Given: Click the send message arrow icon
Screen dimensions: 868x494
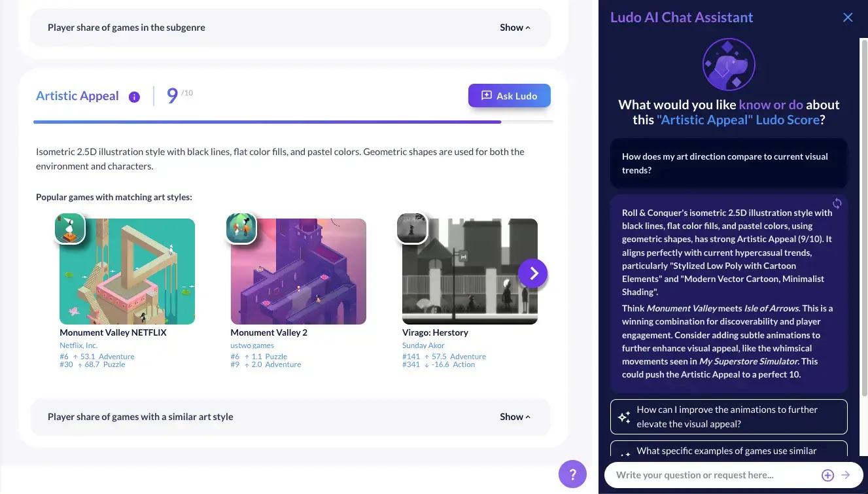Looking at the screenshot, I should (x=846, y=476).
